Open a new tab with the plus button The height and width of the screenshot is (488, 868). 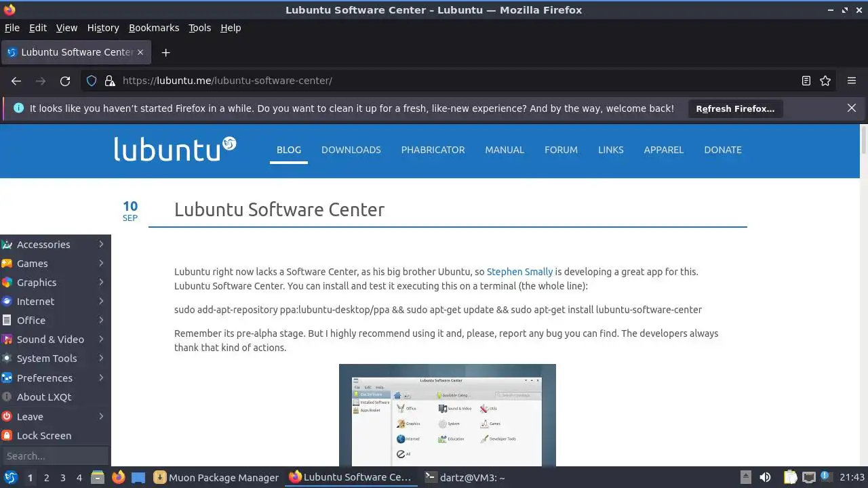[x=165, y=52]
